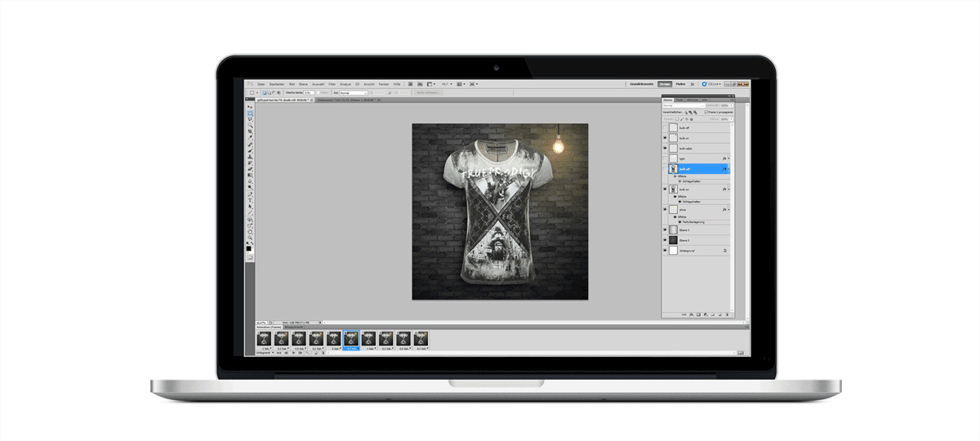Switch to the 'Pfade' panel tab
The width and height of the screenshot is (980, 441).
(679, 100)
